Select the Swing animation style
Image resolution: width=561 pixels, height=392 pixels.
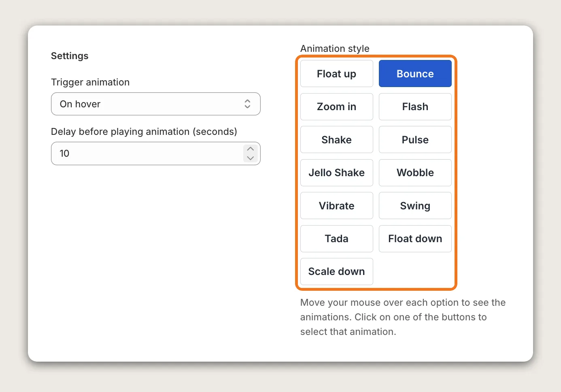[415, 206]
